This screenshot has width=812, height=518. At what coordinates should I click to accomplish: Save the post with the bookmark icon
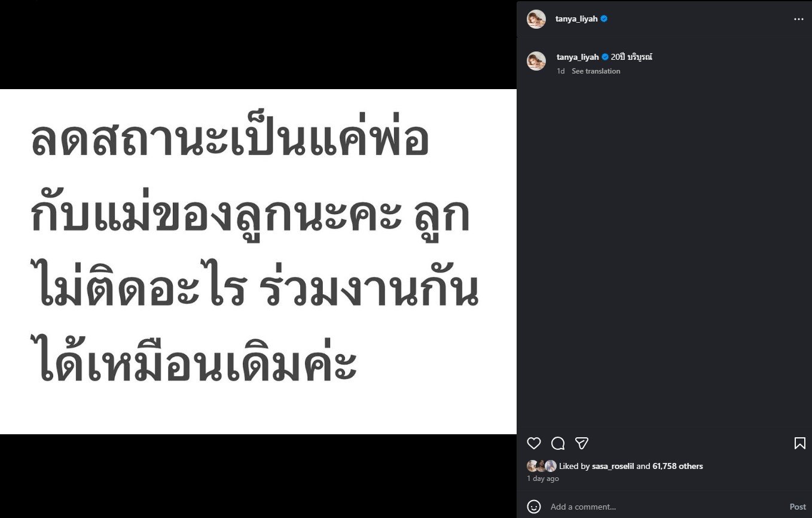click(799, 443)
